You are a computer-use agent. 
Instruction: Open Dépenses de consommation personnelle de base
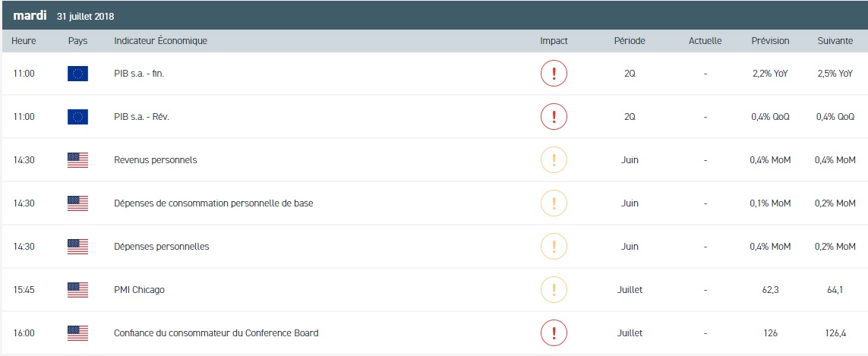point(213,203)
